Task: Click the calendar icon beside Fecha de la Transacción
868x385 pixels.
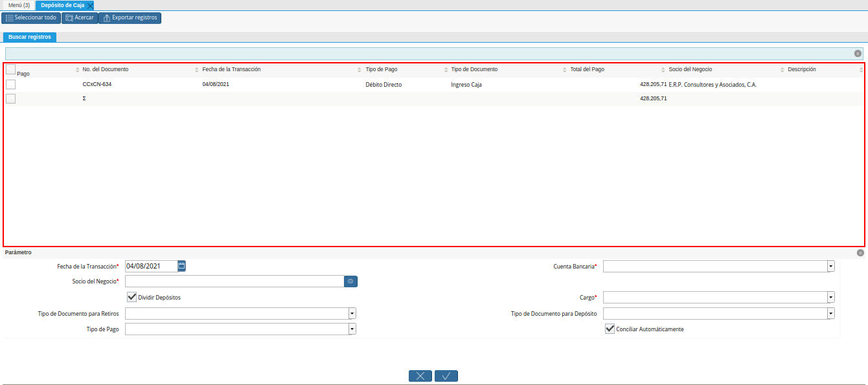Action: [x=182, y=266]
